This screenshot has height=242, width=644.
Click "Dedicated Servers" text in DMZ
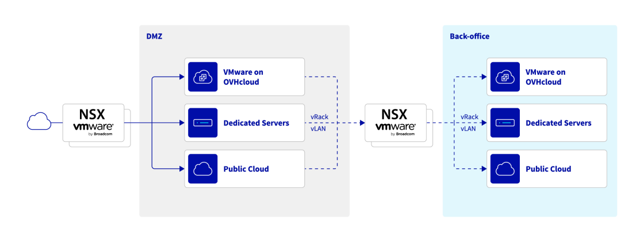coord(256,123)
